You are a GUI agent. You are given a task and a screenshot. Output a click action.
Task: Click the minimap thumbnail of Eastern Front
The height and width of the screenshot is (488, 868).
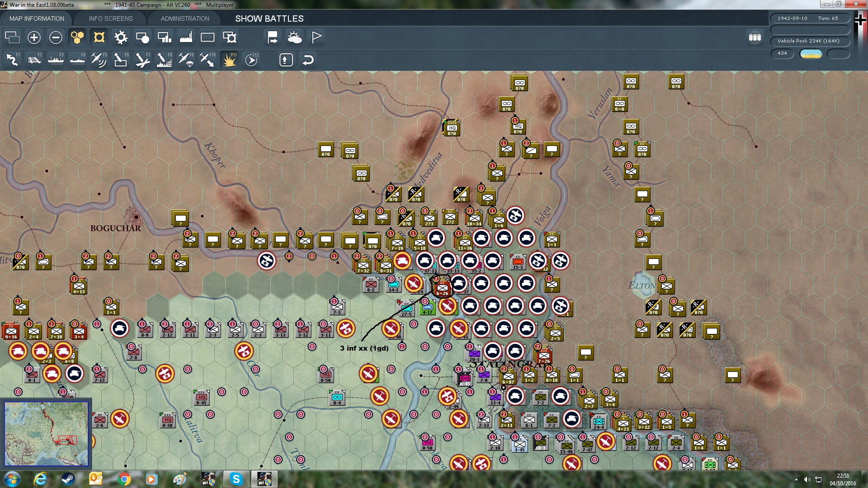pyautogui.click(x=46, y=434)
